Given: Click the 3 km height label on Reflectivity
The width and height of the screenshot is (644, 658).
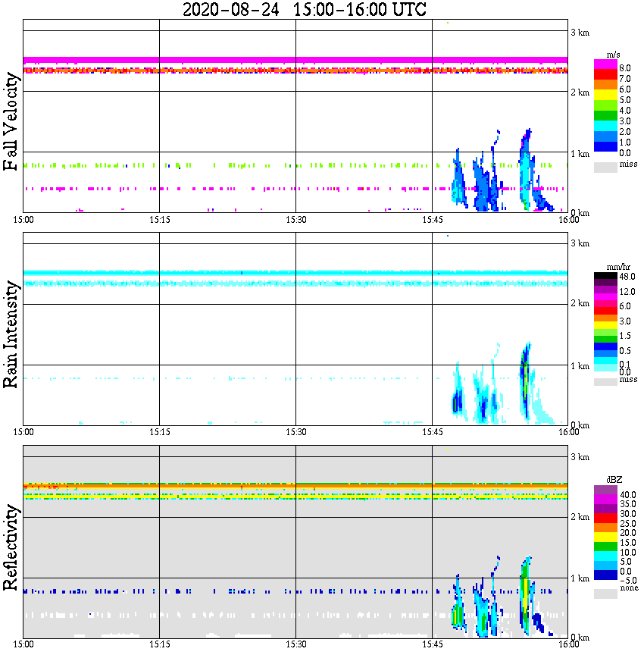Looking at the screenshot, I should 580,456.
